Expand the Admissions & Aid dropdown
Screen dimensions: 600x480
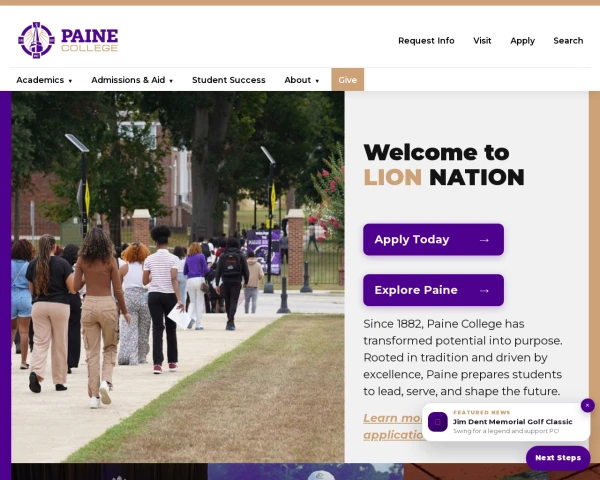point(132,80)
